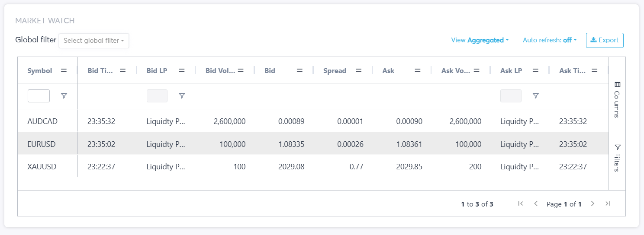Open the Select global filter dropdown
The height and width of the screenshot is (235, 644).
(94, 41)
